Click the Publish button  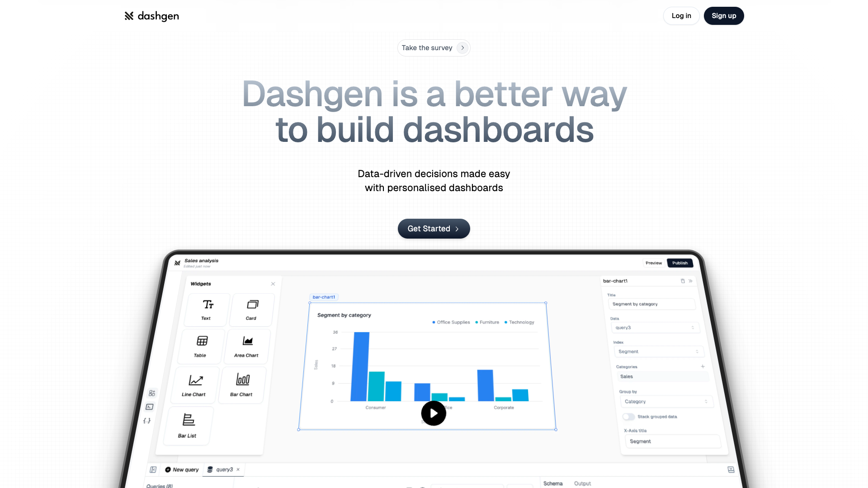click(x=679, y=263)
